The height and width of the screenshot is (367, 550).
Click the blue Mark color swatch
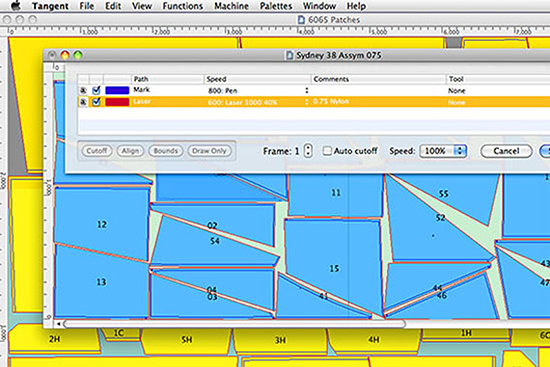[117, 90]
